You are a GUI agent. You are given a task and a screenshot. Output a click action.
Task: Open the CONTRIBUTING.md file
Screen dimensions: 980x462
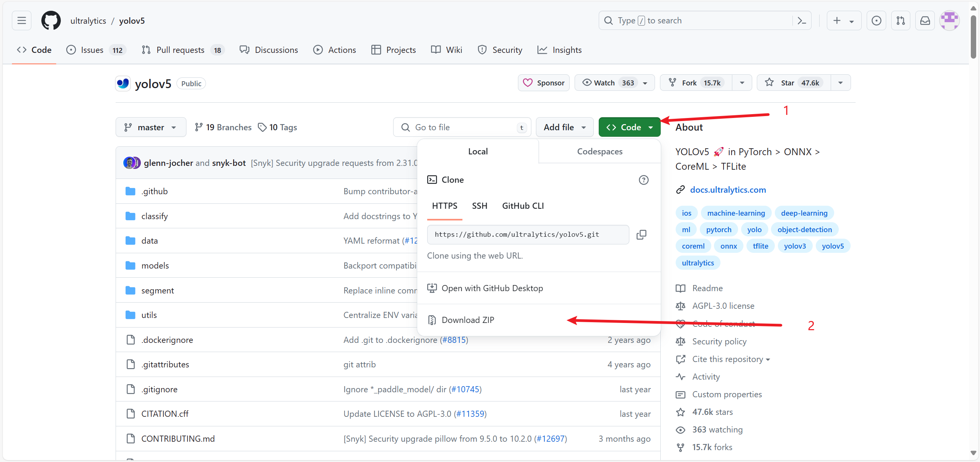coord(178,439)
